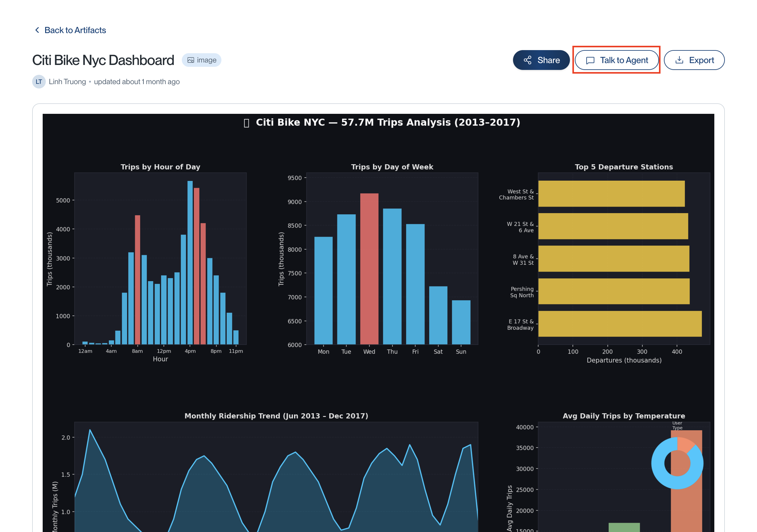The width and height of the screenshot is (757, 532).
Task: Click the 'Departures (thousands)' axis label
Action: [x=624, y=361]
